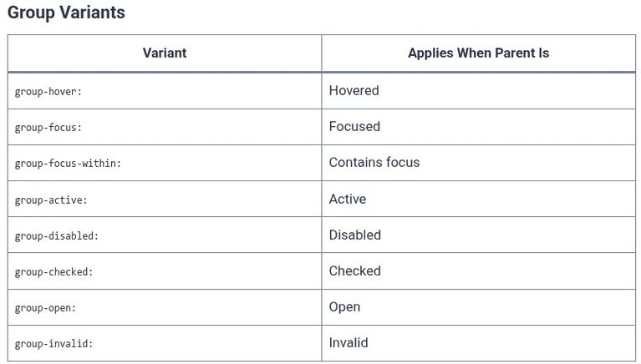Click the Group Variants heading
Viewport: 641px width, 364px height.
(66, 13)
